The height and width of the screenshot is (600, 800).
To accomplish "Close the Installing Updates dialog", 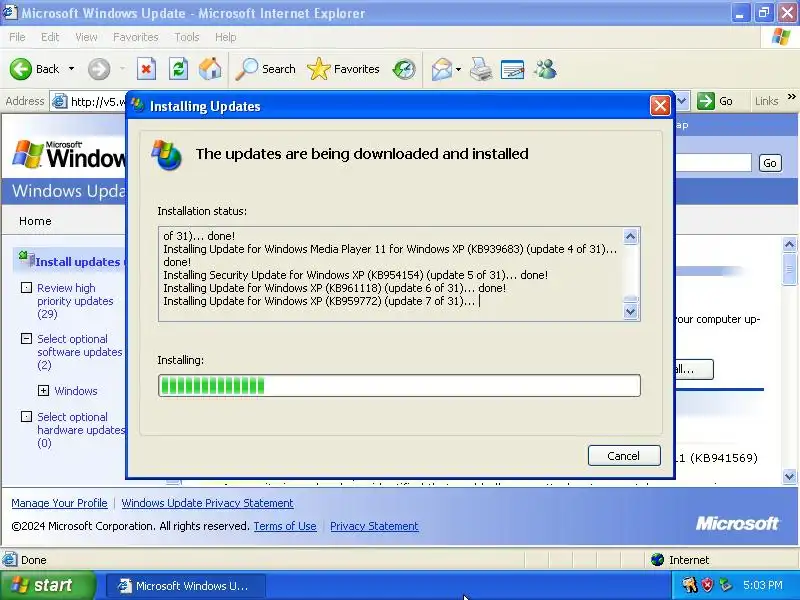I will (660, 106).
